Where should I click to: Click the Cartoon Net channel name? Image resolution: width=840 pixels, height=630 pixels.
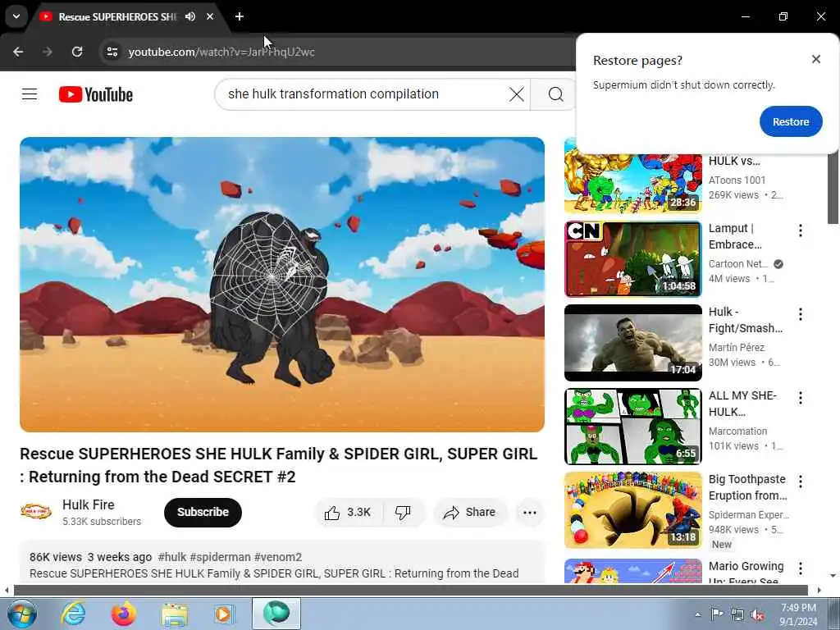point(738,263)
